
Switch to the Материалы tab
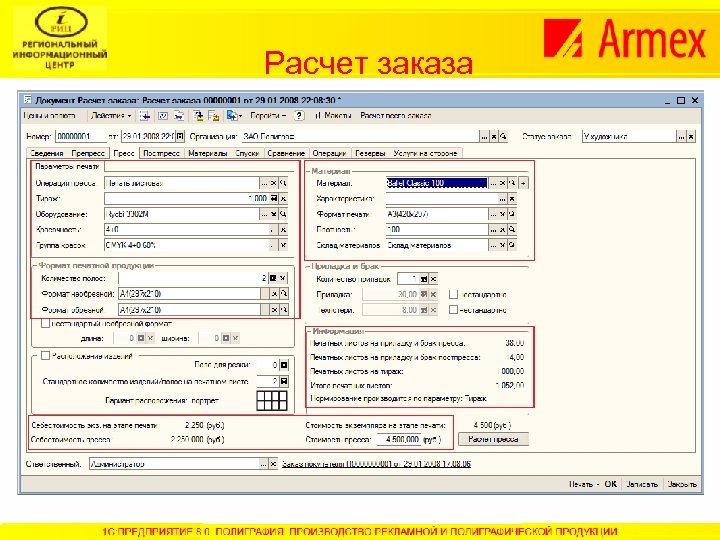coord(208,153)
